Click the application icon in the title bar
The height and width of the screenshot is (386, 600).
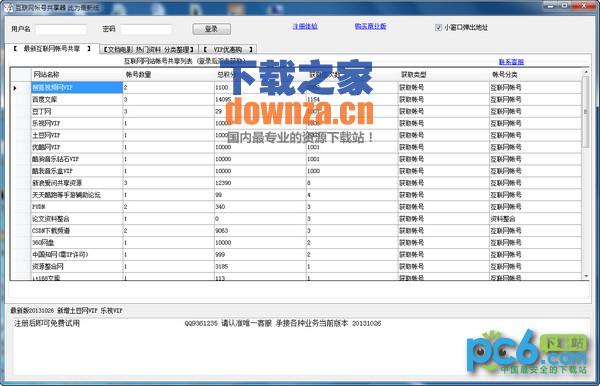click(8, 7)
